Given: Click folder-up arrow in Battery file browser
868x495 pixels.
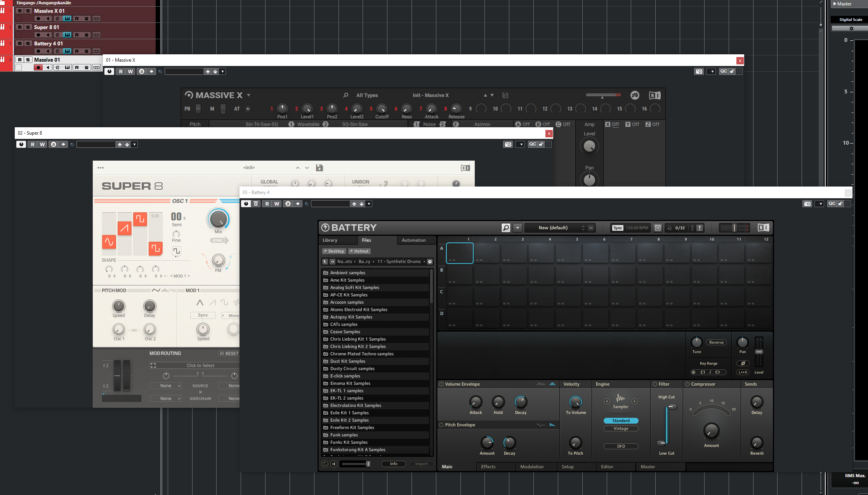Looking at the screenshot, I should (325, 261).
